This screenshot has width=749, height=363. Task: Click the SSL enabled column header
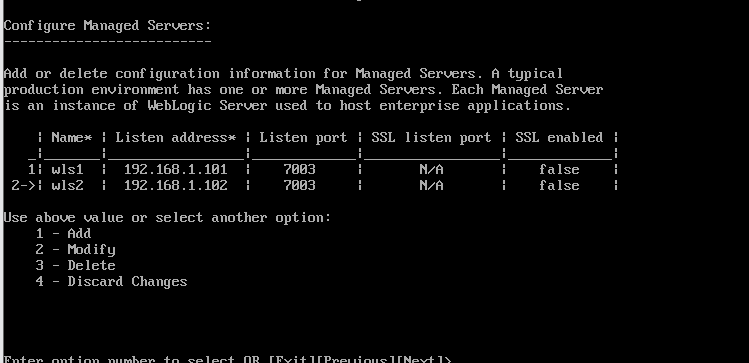(x=559, y=138)
